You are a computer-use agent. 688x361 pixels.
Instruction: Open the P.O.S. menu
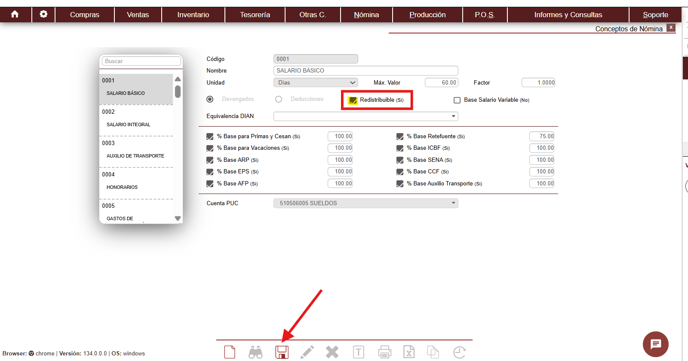point(484,14)
